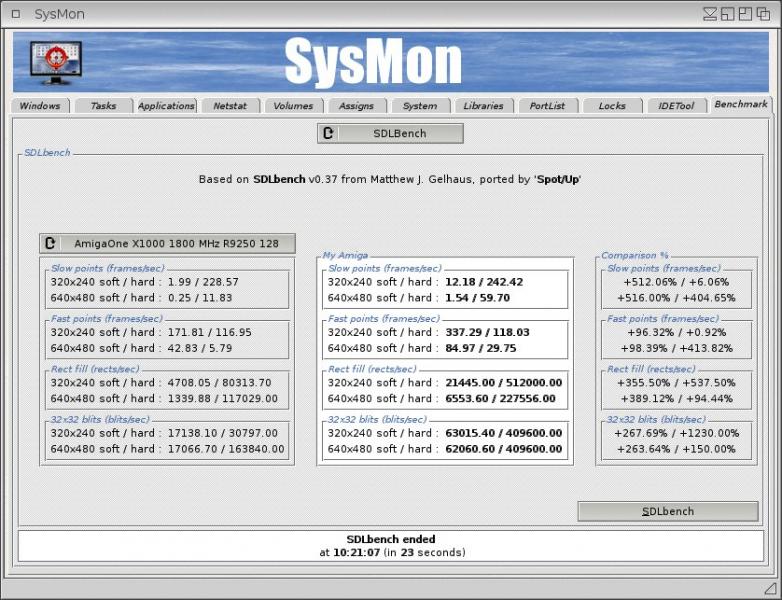Click the window close gadget in title bar
The width and height of the screenshot is (782, 600).
pyautogui.click(x=16, y=14)
